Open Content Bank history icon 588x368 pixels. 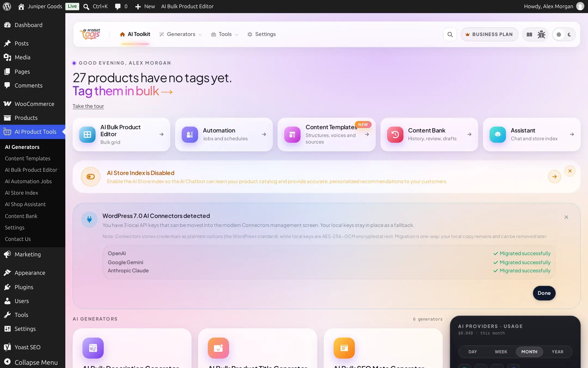tap(395, 134)
